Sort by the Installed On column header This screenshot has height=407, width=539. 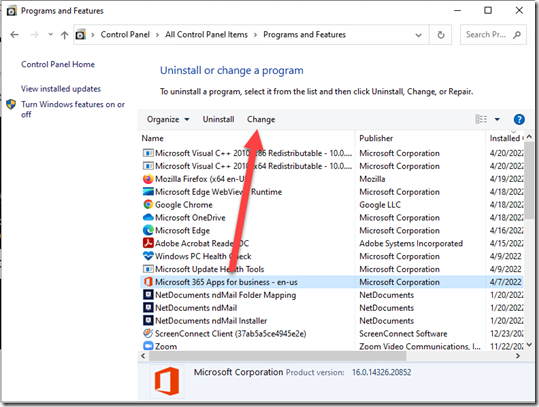click(505, 138)
